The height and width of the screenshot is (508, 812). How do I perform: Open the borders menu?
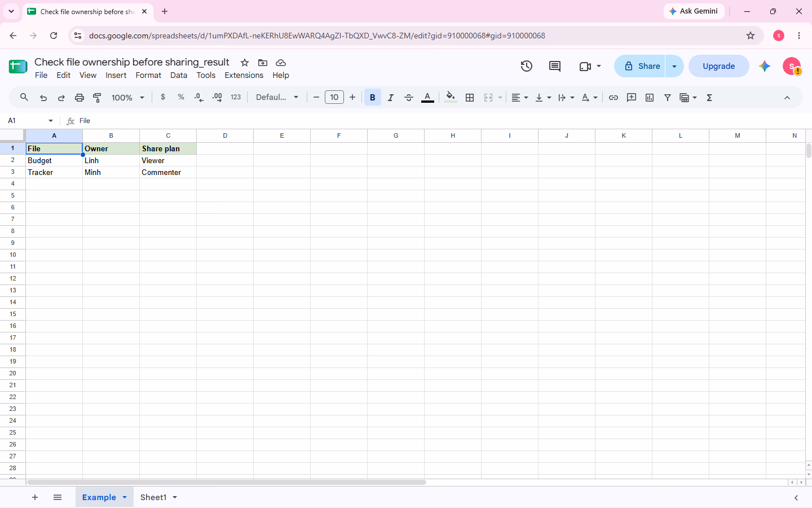(470, 98)
